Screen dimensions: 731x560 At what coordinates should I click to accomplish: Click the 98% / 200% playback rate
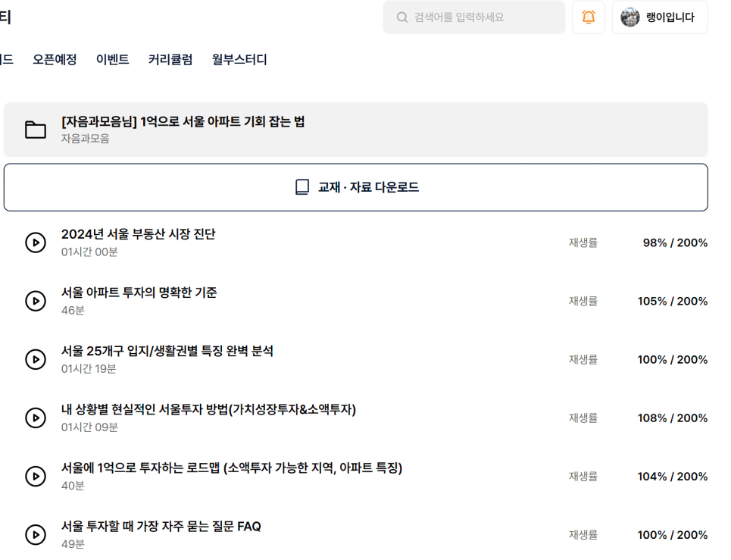coord(675,242)
